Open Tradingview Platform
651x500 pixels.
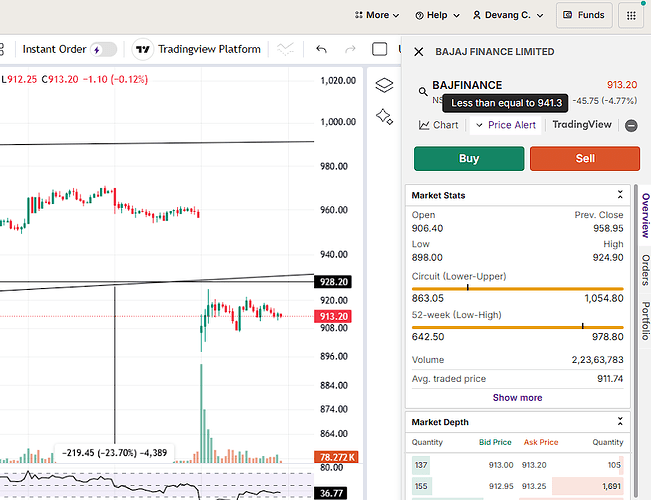point(209,49)
